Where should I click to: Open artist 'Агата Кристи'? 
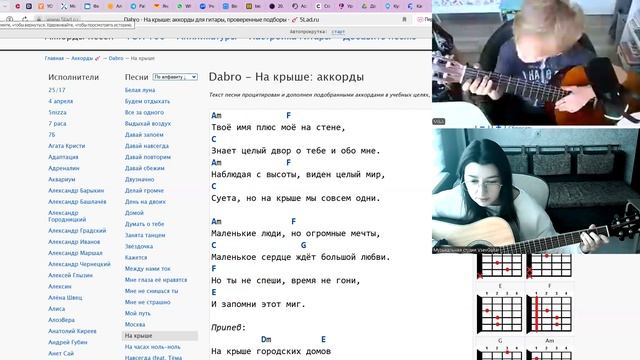tap(67, 146)
